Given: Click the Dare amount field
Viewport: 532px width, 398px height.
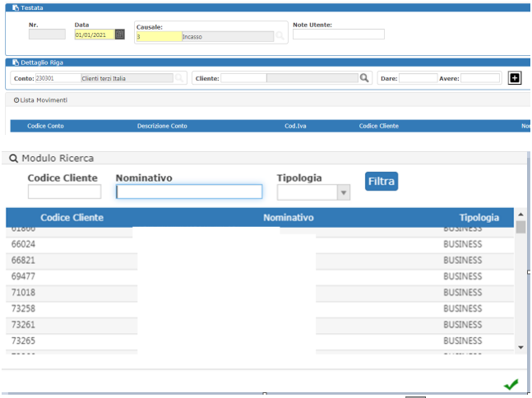Looking at the screenshot, I should point(418,78).
